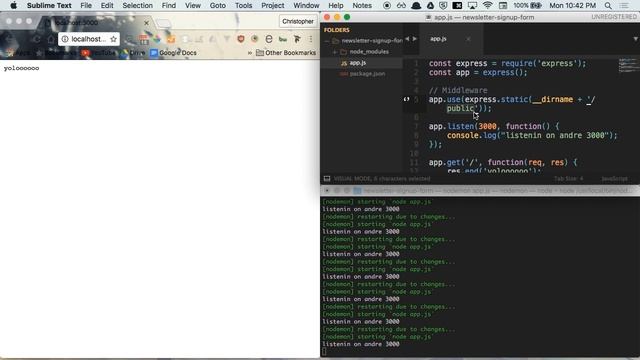640x360 pixels.
Task: Open a new Chrome tab
Action: 163,23
